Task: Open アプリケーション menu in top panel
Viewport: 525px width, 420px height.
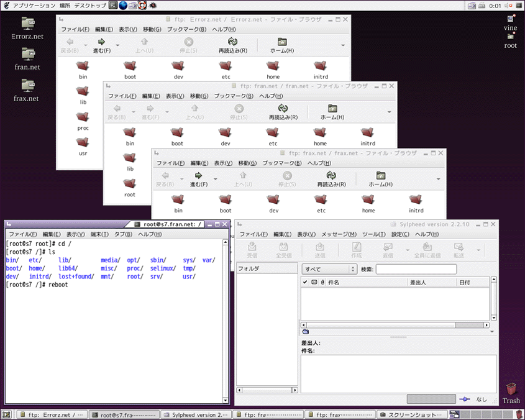Action: click(x=34, y=6)
